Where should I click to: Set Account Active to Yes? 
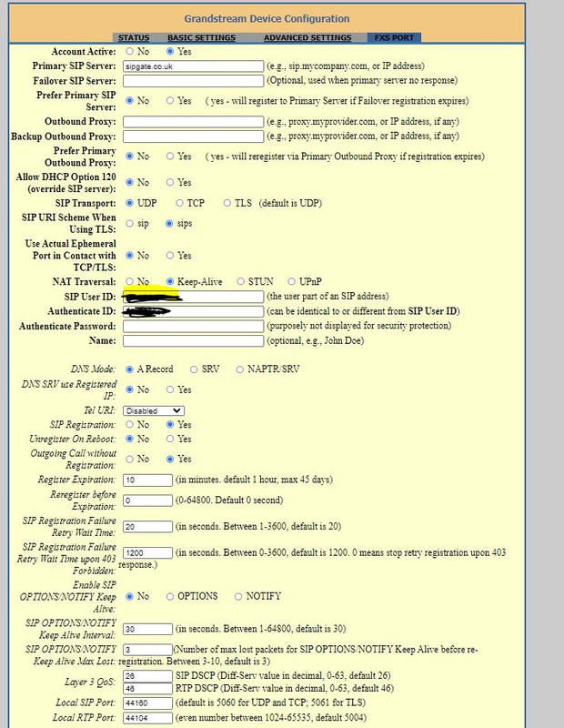(170, 52)
